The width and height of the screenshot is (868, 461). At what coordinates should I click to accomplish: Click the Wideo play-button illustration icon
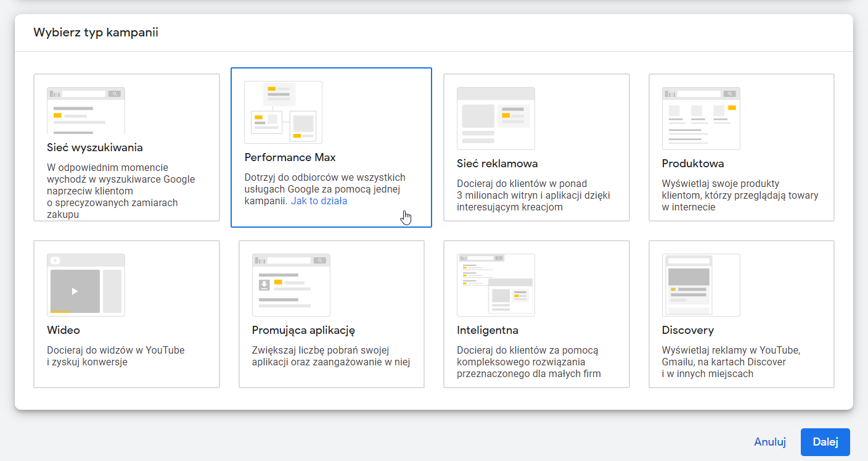pyautogui.click(x=86, y=285)
